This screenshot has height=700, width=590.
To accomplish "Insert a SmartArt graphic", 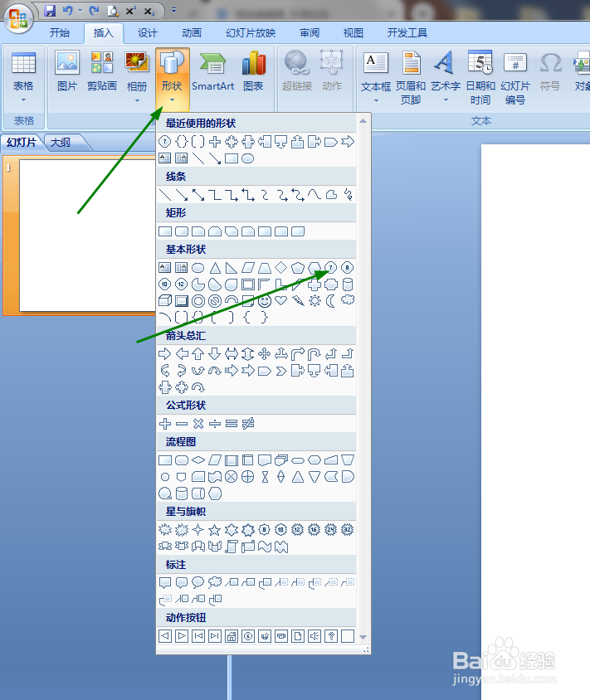I will point(212,71).
